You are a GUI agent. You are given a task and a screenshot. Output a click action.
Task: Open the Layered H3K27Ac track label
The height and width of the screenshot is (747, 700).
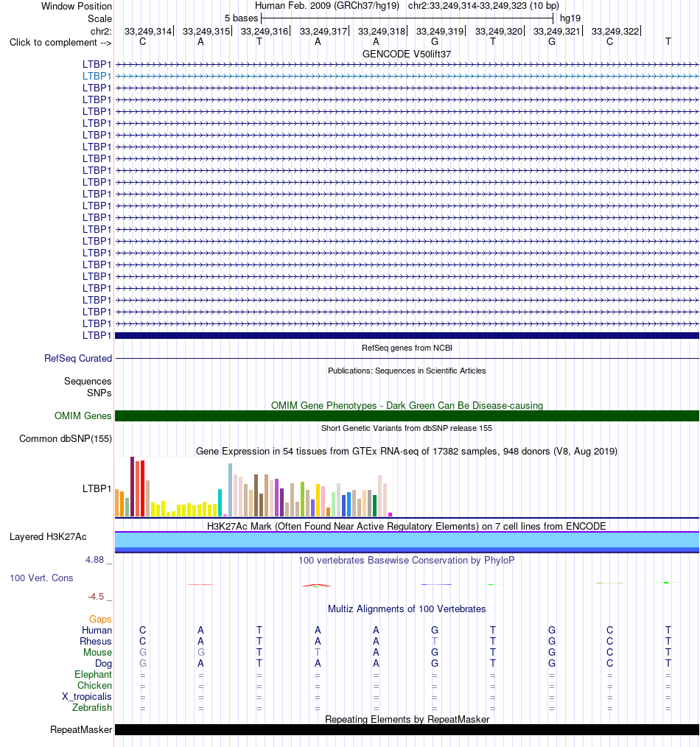(48, 537)
